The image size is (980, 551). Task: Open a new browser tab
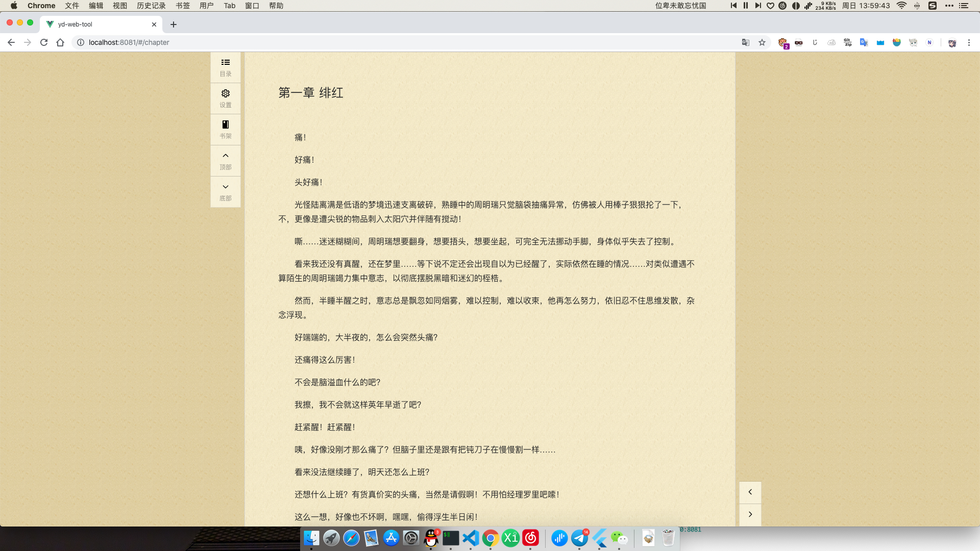[x=174, y=24]
